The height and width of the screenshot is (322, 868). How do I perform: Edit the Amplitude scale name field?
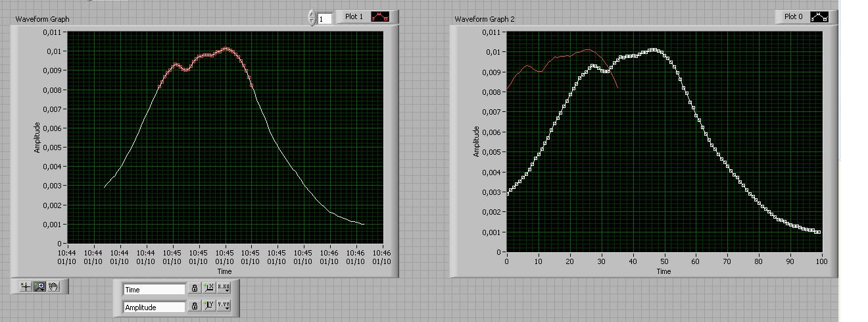tap(155, 307)
